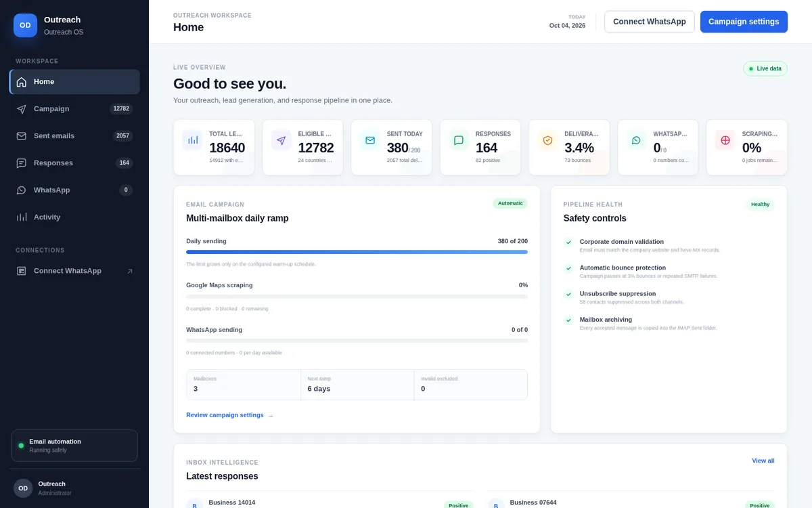Click checkmark beside Unsubscribe suppression
Image resolution: width=812 pixels, height=508 pixels.
(x=568, y=295)
